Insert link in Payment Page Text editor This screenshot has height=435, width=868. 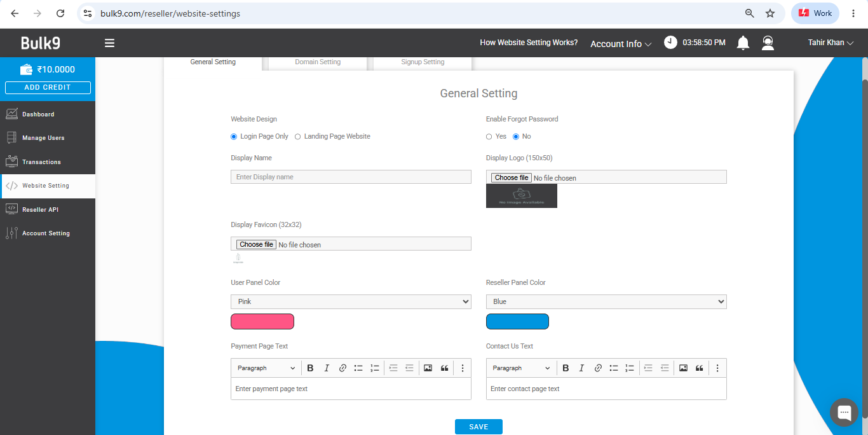342,368
